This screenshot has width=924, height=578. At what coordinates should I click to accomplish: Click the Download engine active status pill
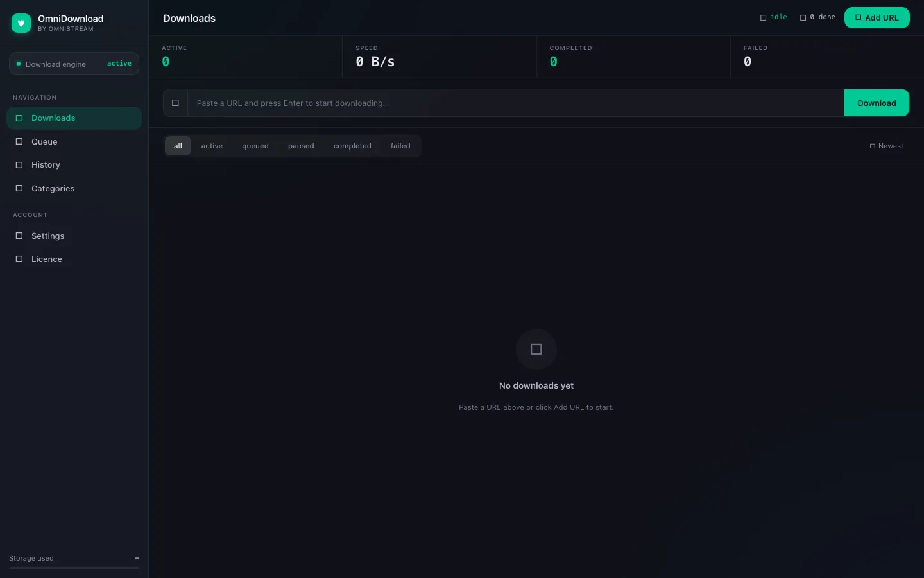pyautogui.click(x=74, y=64)
